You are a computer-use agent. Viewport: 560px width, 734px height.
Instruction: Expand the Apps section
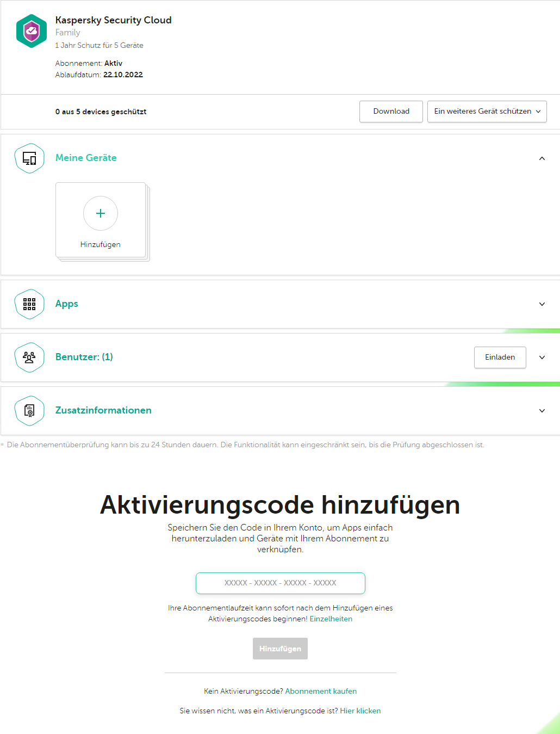click(x=542, y=304)
